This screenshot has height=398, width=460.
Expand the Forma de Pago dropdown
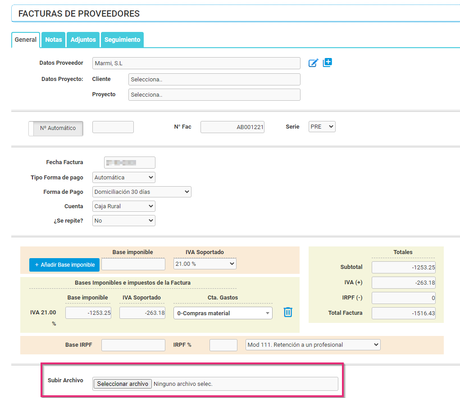pos(142,192)
